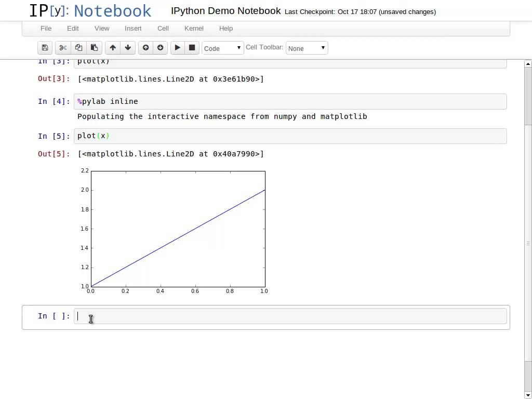532x399 pixels.
Task: Open the Kernel menu
Action: tap(194, 28)
